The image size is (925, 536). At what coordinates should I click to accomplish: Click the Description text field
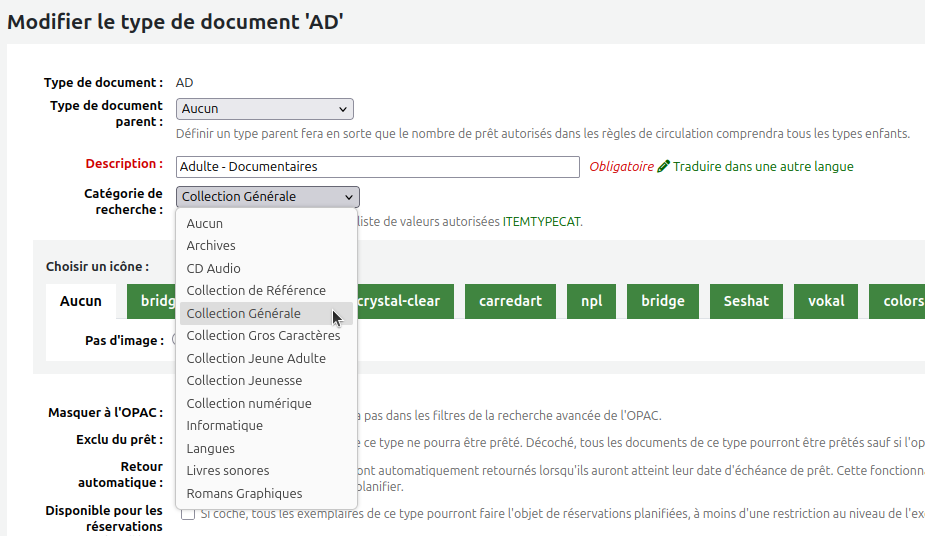(378, 167)
